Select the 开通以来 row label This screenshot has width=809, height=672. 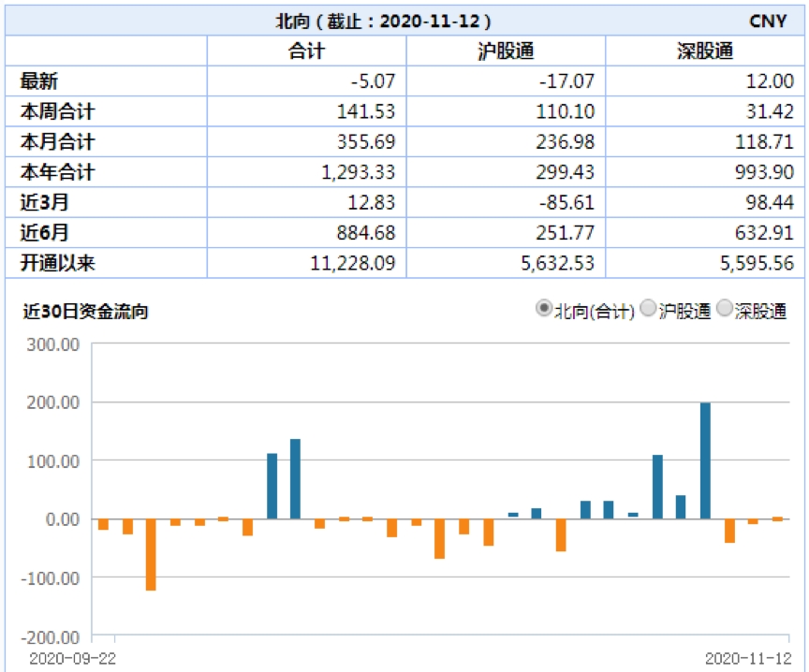(57, 263)
